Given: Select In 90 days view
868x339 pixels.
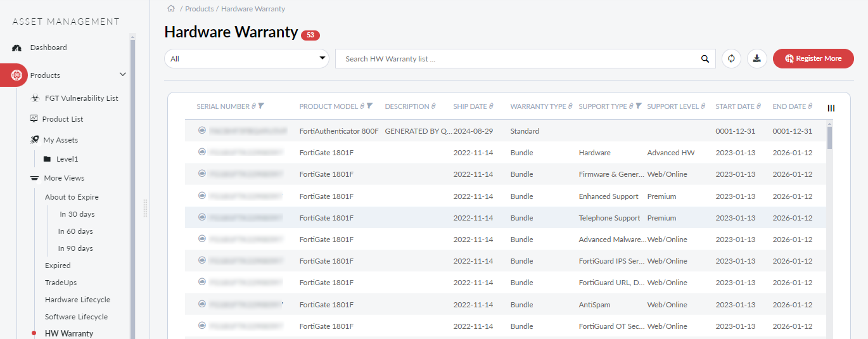Looking at the screenshot, I should [x=75, y=248].
